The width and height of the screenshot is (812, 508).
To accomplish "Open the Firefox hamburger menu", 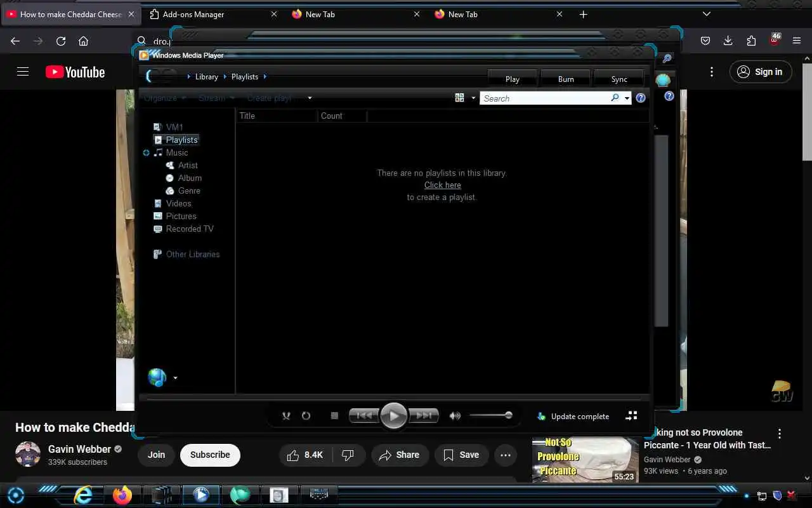I will [x=797, y=41].
